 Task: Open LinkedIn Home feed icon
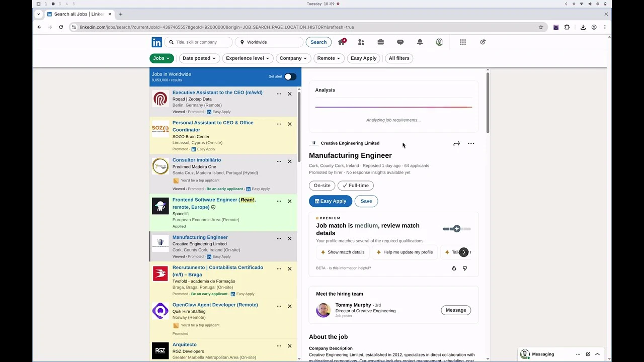point(342,42)
